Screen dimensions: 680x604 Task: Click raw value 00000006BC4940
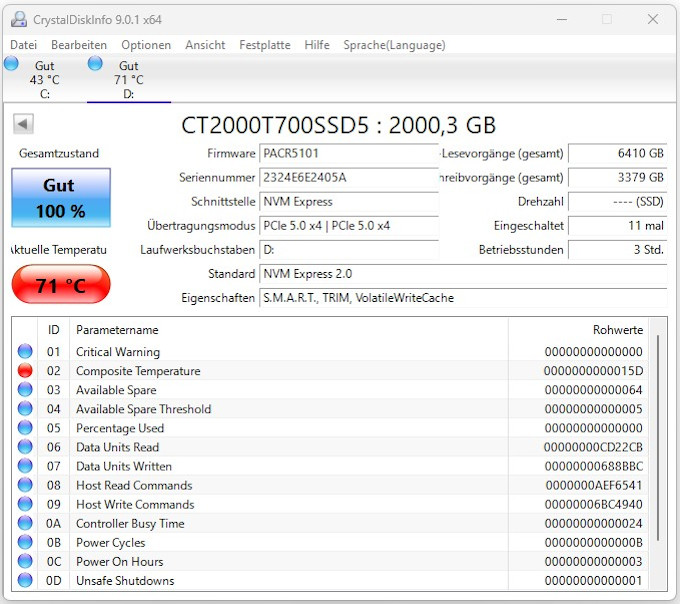(593, 504)
